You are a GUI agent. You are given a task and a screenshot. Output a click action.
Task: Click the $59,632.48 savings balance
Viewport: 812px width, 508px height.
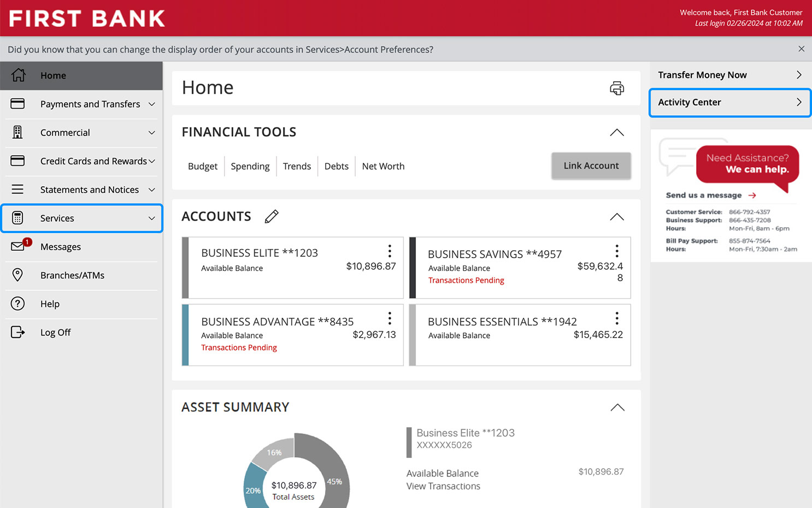[x=600, y=271]
